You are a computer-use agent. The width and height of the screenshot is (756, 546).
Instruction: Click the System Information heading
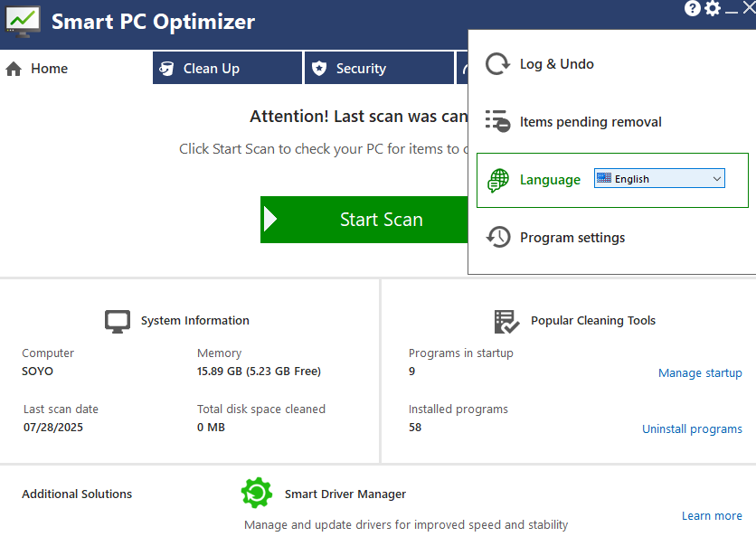(194, 321)
